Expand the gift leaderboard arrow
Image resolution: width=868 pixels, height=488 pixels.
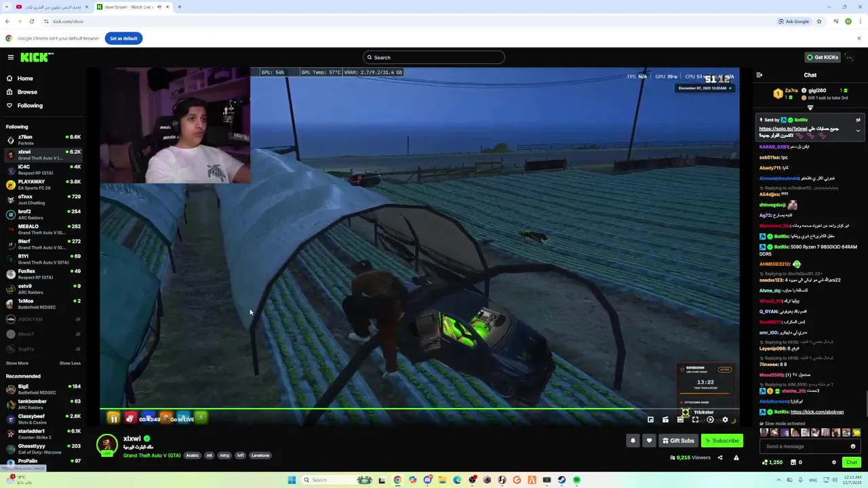pyautogui.click(x=810, y=107)
